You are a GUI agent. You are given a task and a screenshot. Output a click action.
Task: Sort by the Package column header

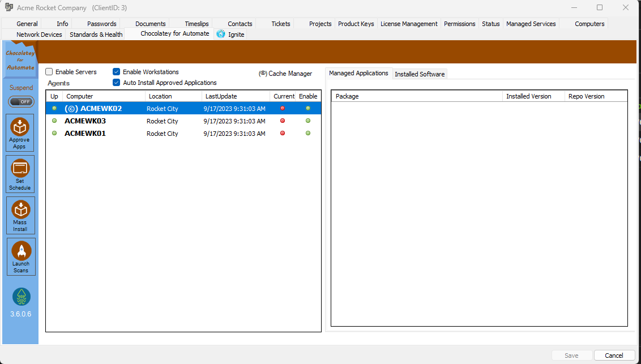[x=417, y=96]
